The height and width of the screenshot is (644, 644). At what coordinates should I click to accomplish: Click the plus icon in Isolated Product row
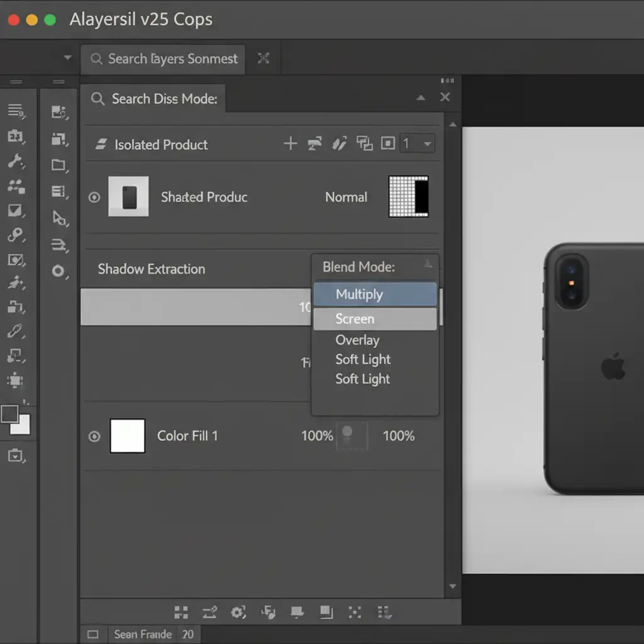(290, 144)
